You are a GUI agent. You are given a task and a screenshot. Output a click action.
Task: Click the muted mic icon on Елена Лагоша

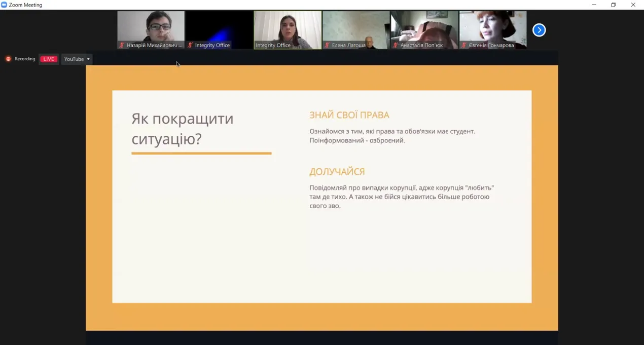[x=327, y=45]
